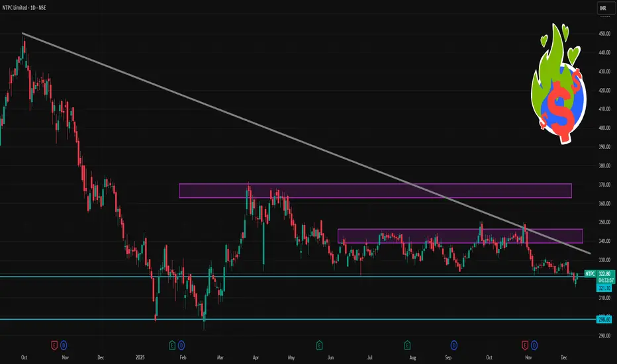
Task: Click the latest red earnings E marker
Action: pyautogui.click(x=525, y=345)
